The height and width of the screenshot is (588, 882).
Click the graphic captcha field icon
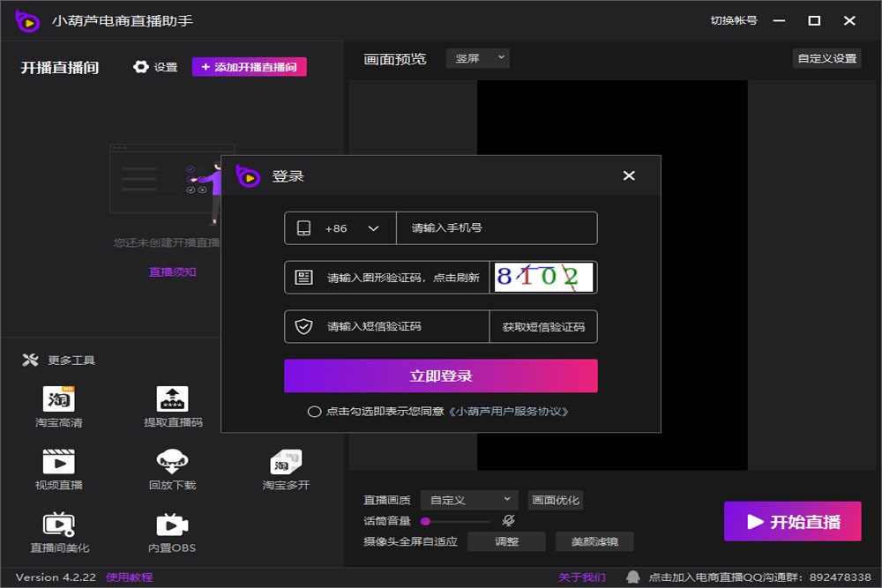tap(303, 277)
